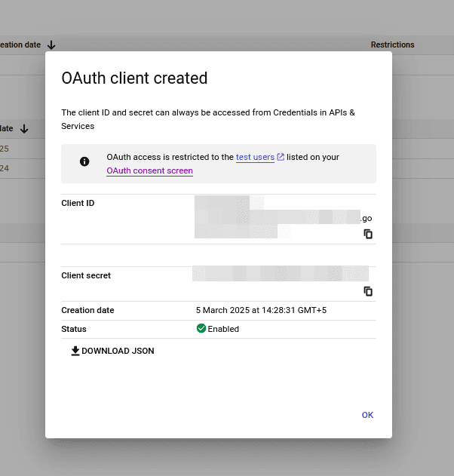Click the 5 March 2025 creation timestamp

point(261,310)
